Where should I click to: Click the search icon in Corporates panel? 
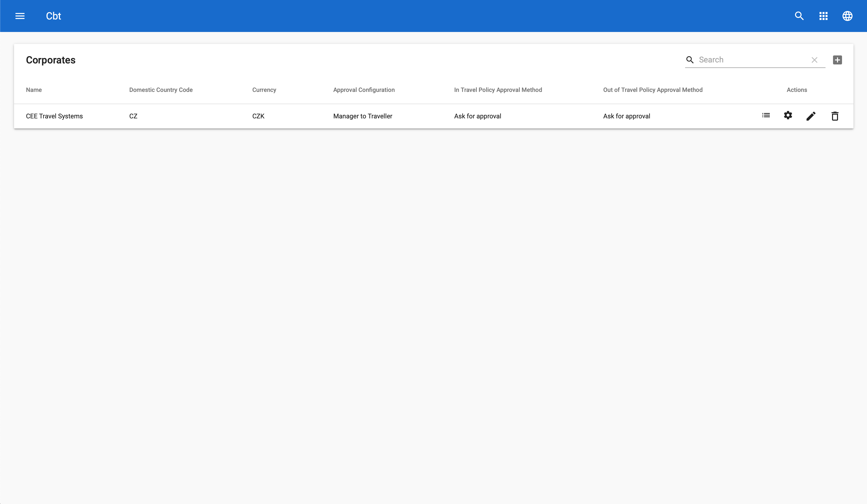point(690,60)
